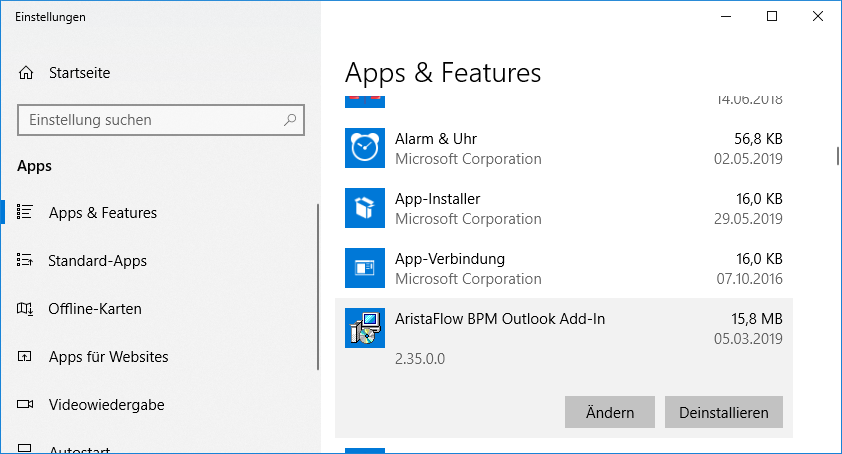
Task: Click the App-Verbindung app icon
Action: [x=365, y=268]
